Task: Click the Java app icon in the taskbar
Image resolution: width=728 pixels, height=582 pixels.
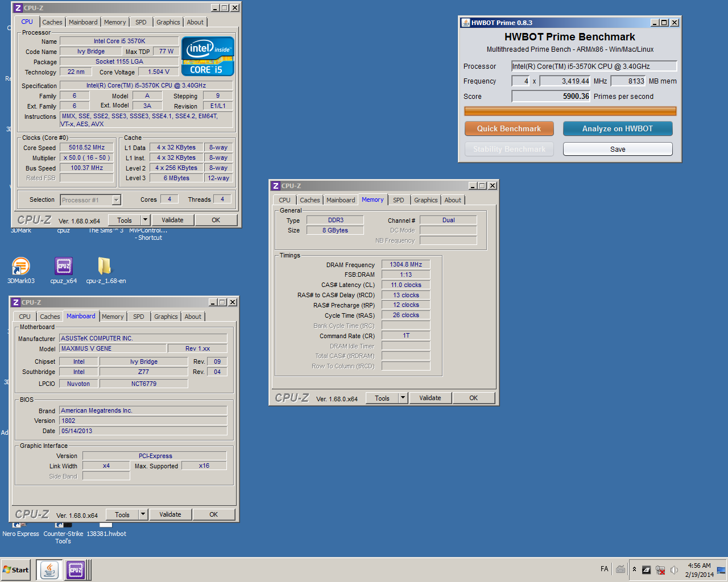Action: pyautogui.click(x=49, y=569)
